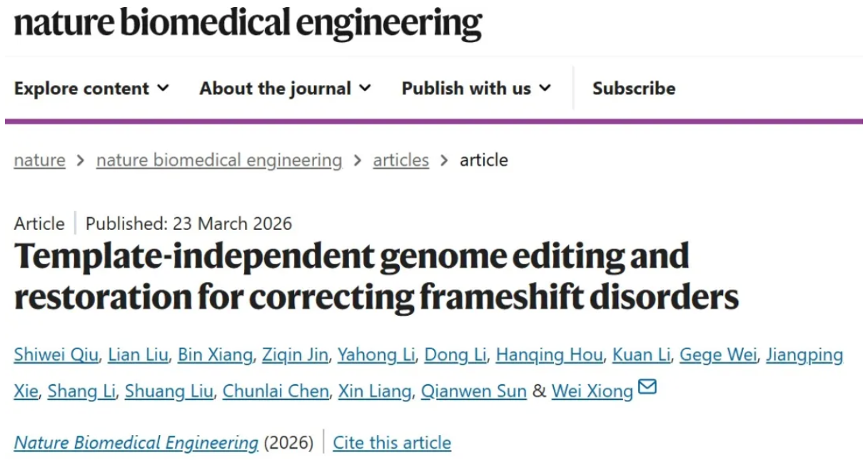Expand the Explore content dropdown
Viewport: 868px width, 460px height.
click(91, 89)
